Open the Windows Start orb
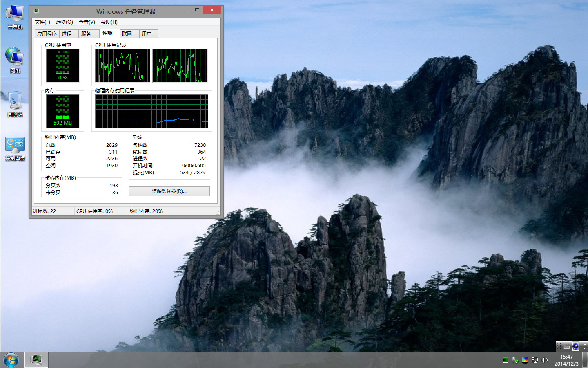This screenshot has height=368, width=588. point(11,360)
